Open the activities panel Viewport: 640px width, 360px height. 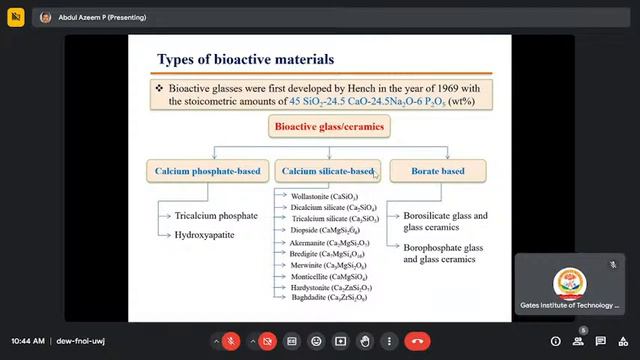click(623, 341)
